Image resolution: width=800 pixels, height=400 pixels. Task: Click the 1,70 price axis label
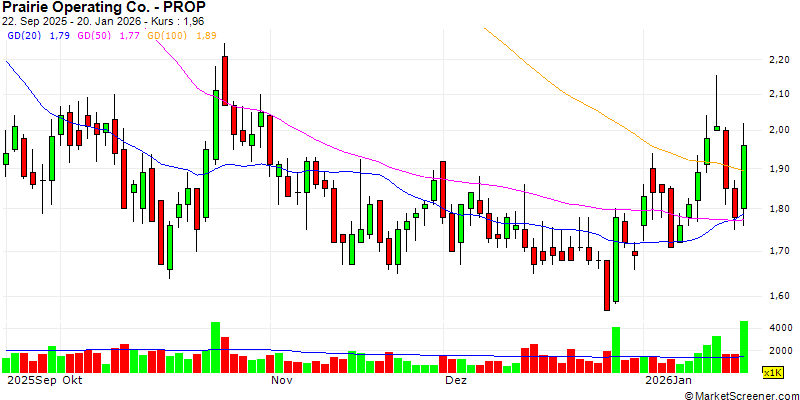[779, 251]
